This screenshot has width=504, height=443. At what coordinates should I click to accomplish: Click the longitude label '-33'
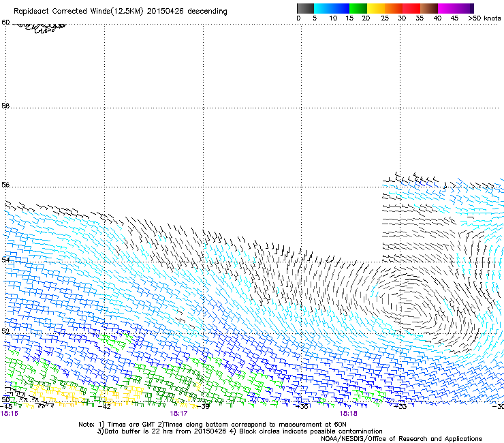(400, 407)
